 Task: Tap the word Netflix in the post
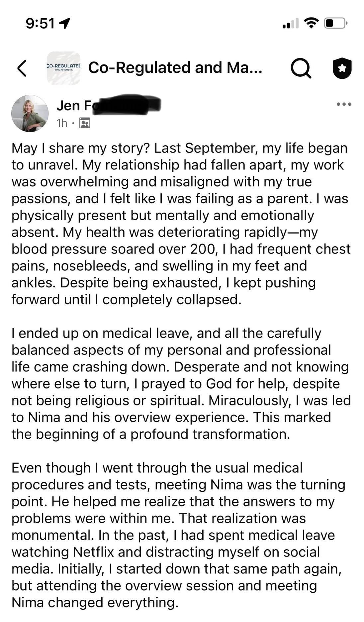tap(93, 552)
